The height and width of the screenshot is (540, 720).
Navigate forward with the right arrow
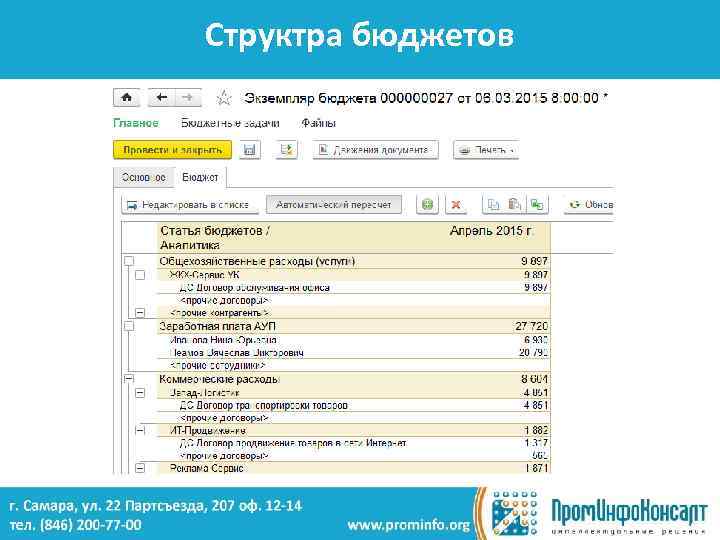click(188, 97)
